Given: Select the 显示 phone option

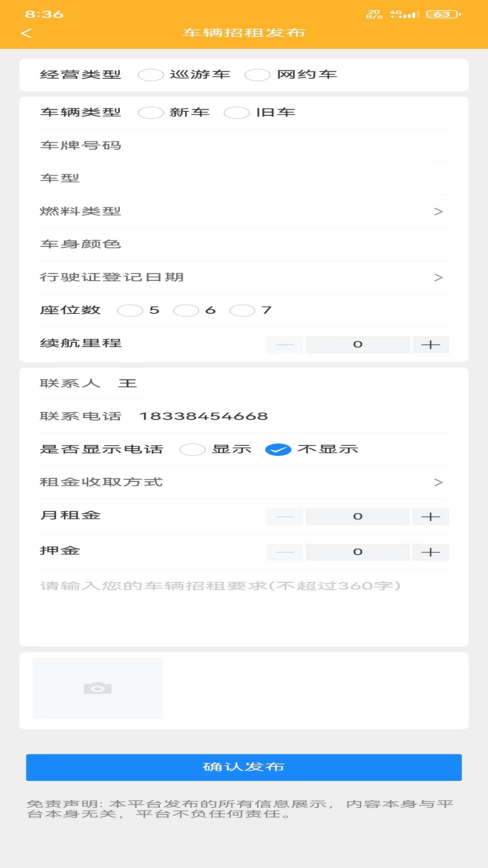Looking at the screenshot, I should pyautogui.click(x=192, y=449).
